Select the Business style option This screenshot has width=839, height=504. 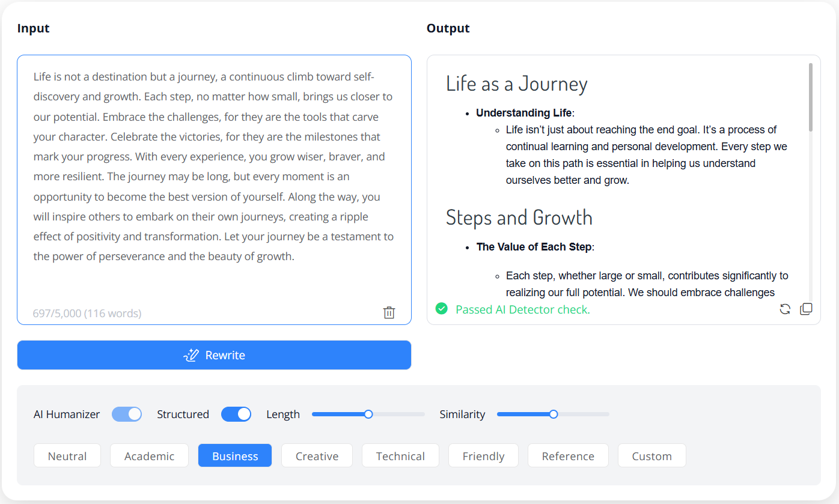235,456
